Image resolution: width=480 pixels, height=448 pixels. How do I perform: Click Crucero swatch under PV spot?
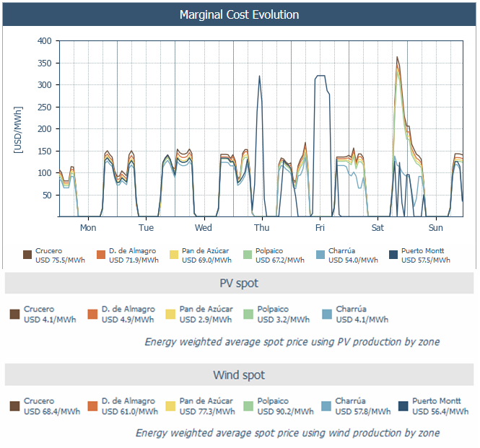point(14,314)
